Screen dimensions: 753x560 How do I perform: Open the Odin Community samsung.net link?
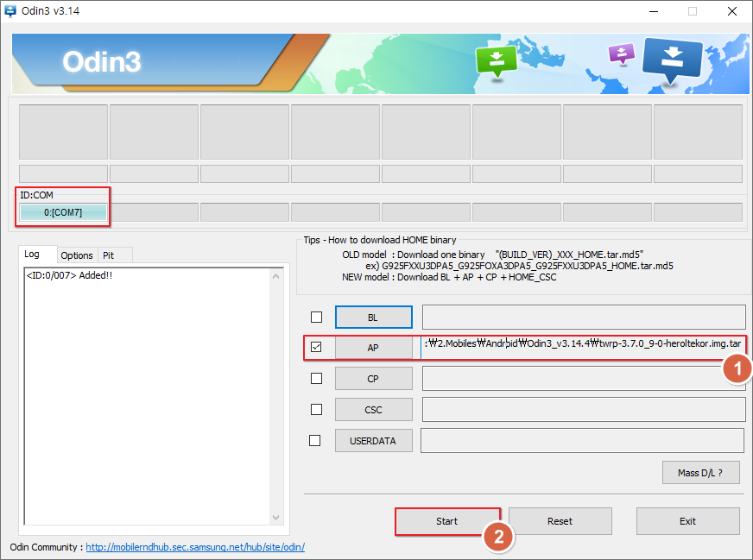[195, 547]
